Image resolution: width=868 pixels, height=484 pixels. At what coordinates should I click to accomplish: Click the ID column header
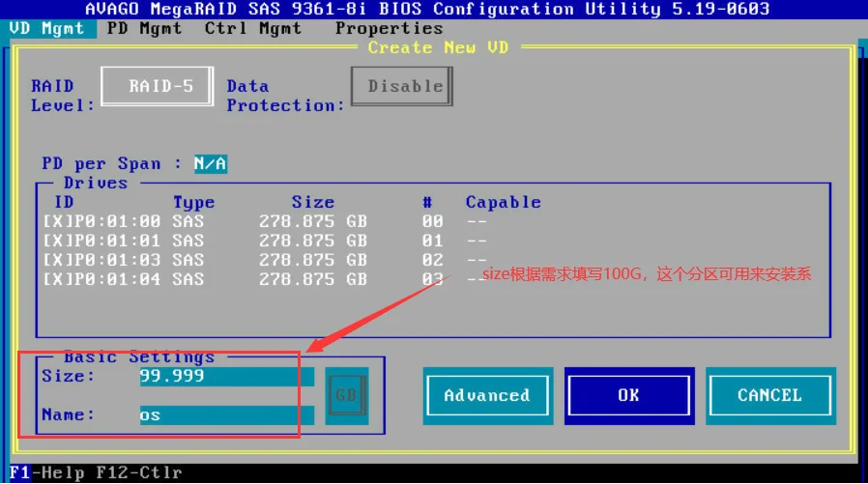[x=64, y=202]
